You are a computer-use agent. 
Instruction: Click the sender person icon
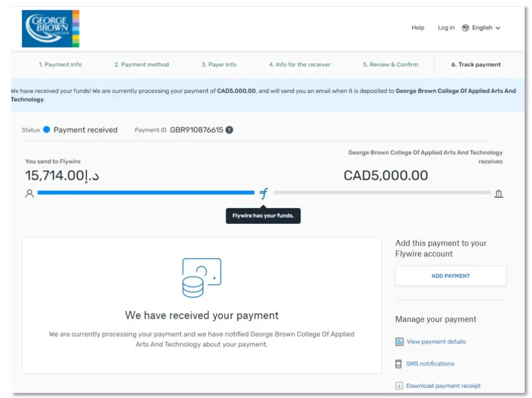click(x=29, y=193)
